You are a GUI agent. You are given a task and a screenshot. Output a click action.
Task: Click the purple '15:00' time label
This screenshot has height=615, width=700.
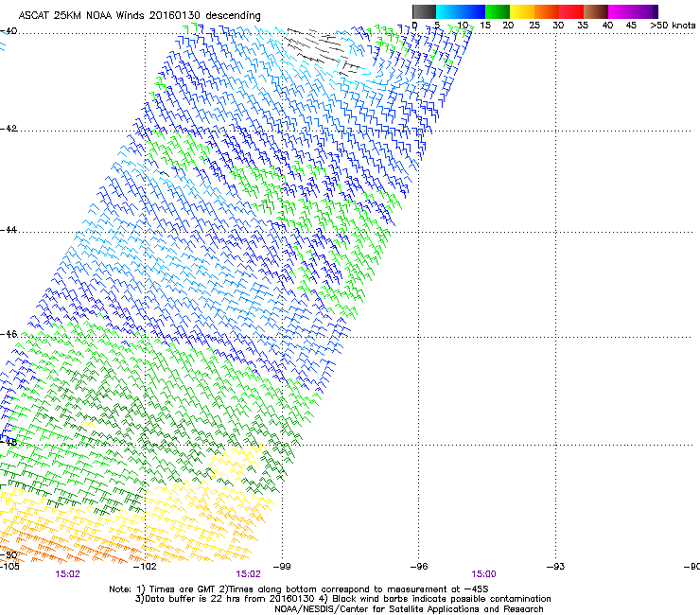point(483,574)
